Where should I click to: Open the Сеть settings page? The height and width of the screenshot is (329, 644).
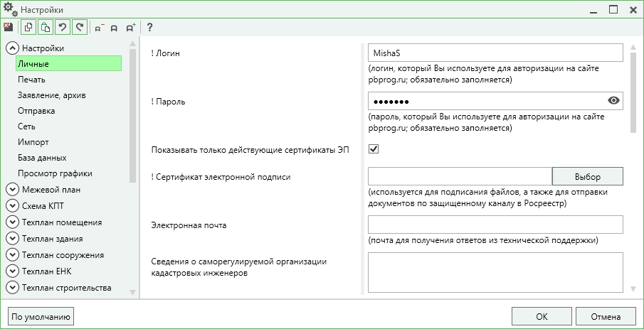[x=27, y=126]
